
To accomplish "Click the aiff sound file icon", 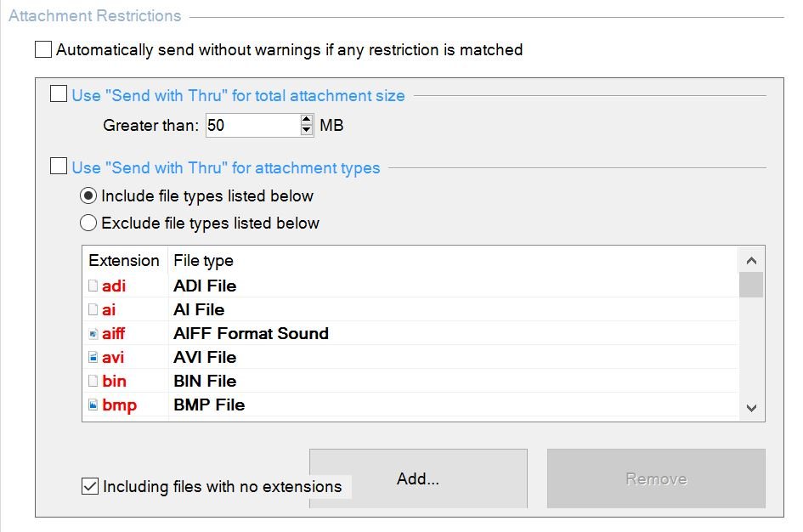I will 93,334.
